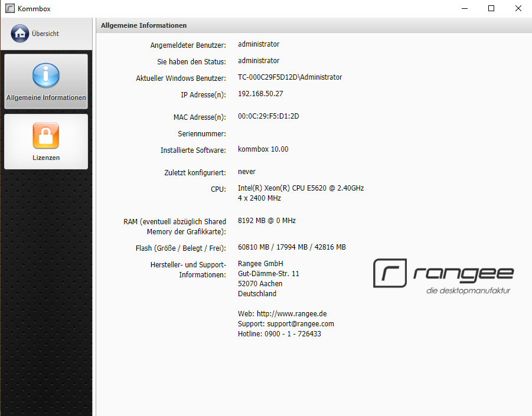Click the rangee brand name text
The height and width of the screenshot is (416, 532).
coord(463,274)
